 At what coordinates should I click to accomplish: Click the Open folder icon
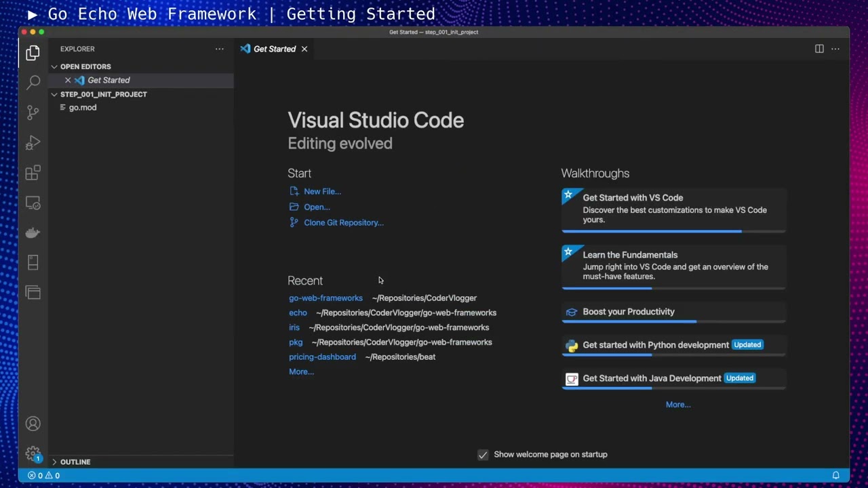tap(294, 207)
